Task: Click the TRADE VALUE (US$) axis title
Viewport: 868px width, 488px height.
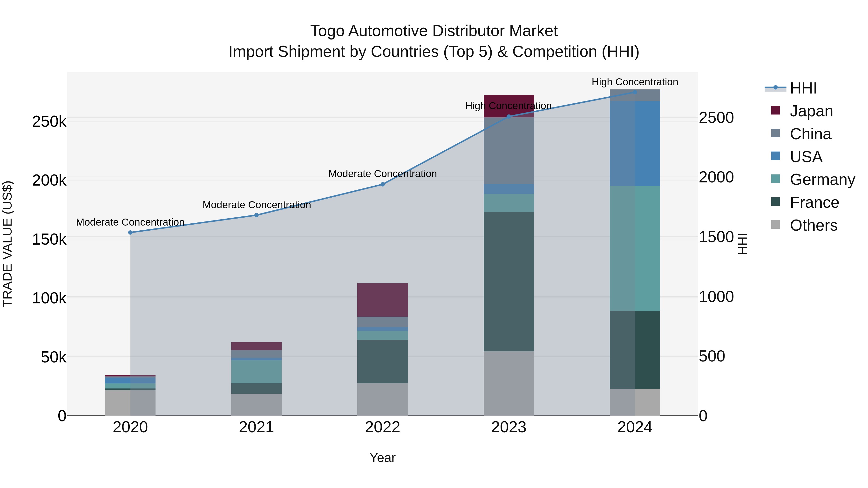Action: 7,244
